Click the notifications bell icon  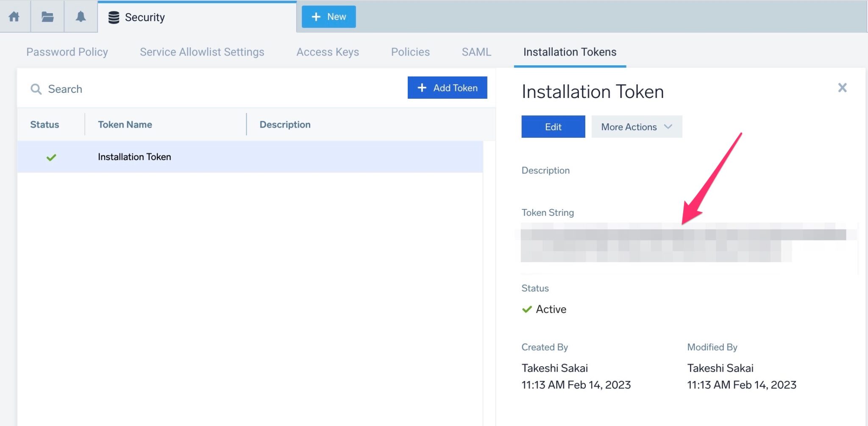(81, 17)
